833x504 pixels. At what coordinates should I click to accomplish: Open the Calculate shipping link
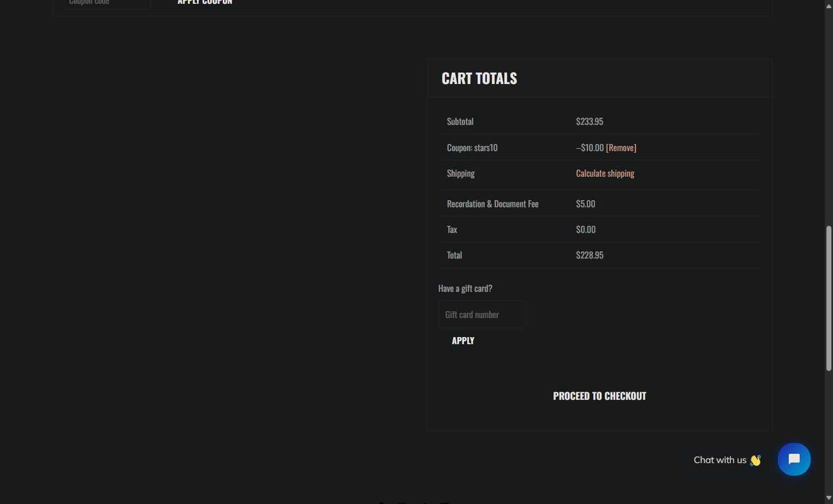pyautogui.click(x=605, y=173)
